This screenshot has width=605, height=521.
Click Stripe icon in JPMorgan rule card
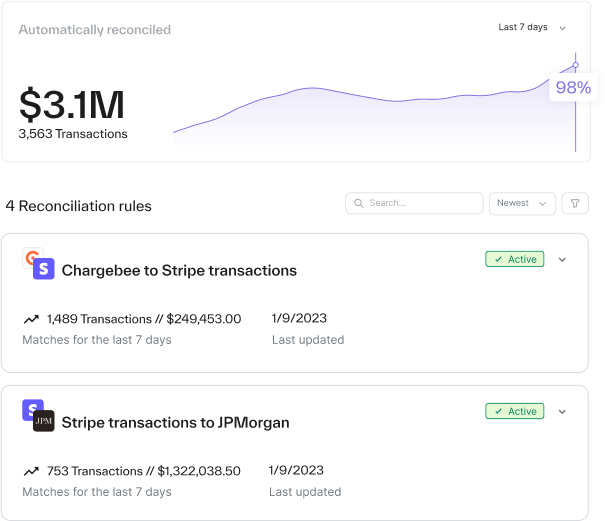(x=32, y=410)
